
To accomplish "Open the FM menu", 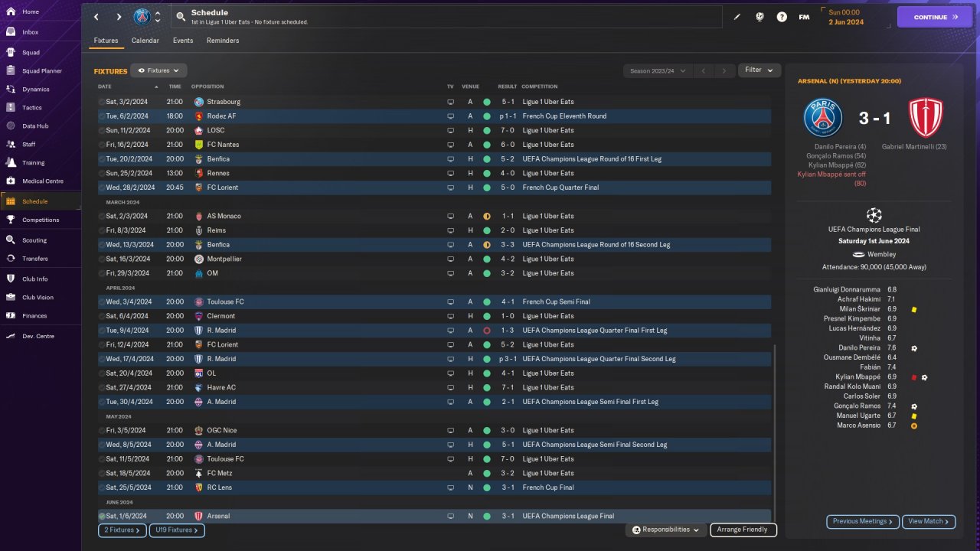I will tap(804, 17).
